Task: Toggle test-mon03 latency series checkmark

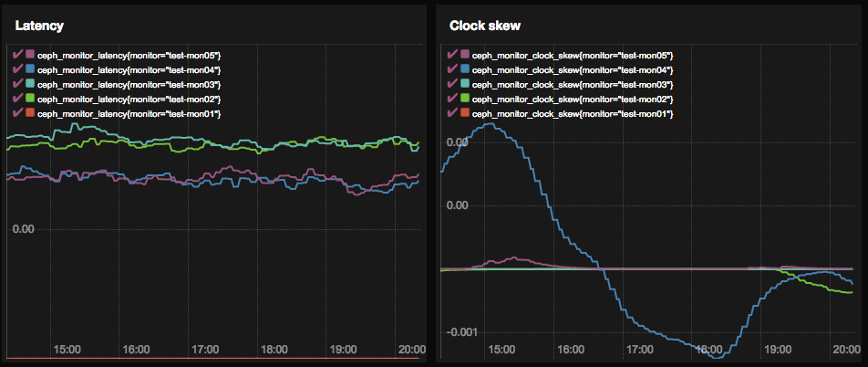Action: pos(16,84)
